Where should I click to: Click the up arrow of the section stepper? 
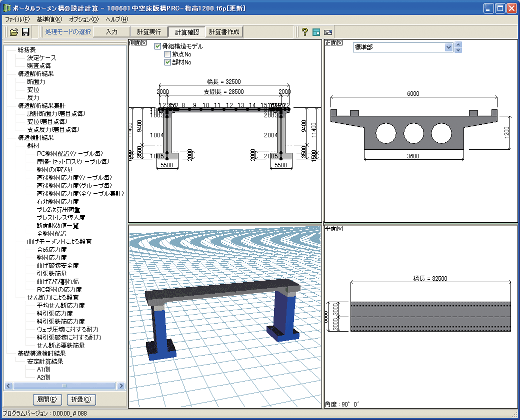click(x=458, y=44)
